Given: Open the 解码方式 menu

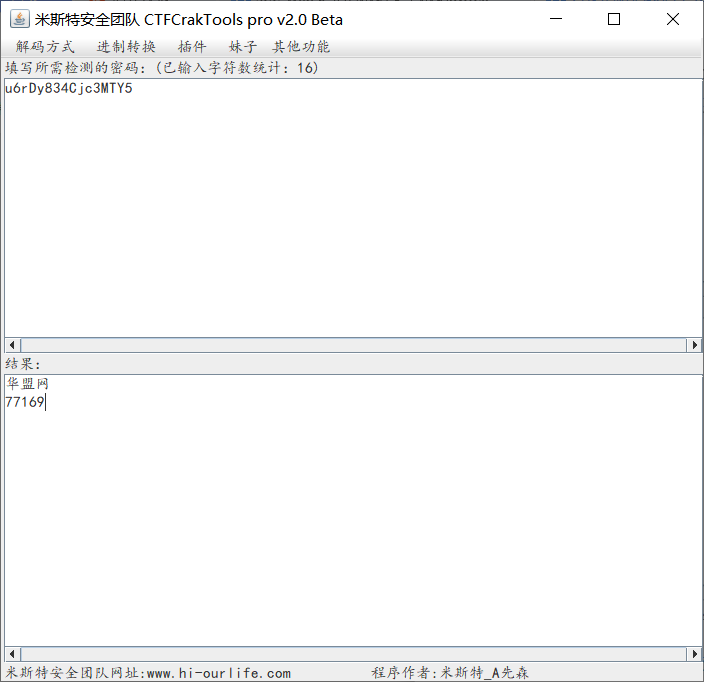Looking at the screenshot, I should (45, 47).
